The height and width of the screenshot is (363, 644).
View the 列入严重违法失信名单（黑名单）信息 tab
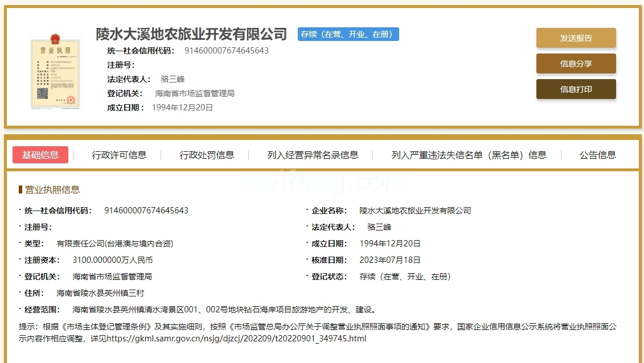469,155
